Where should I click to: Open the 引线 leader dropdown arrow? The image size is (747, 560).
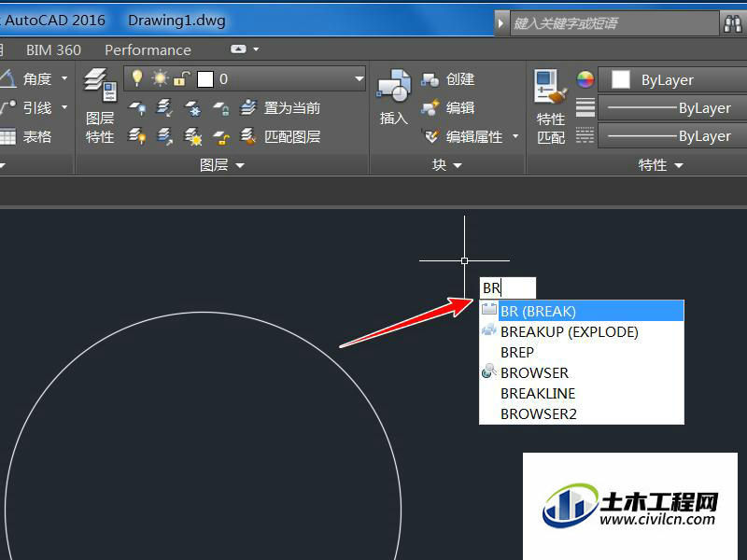tap(64, 107)
